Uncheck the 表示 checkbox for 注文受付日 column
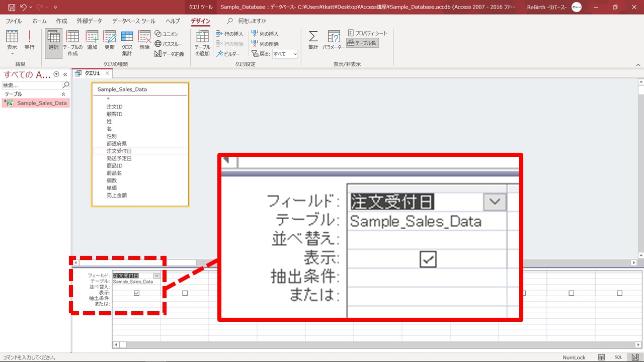 [136, 293]
